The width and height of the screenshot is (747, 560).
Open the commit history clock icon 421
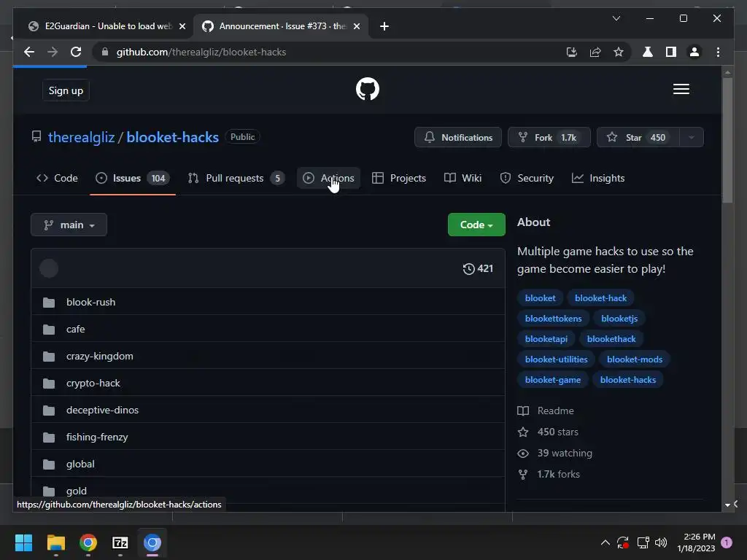[x=478, y=268]
